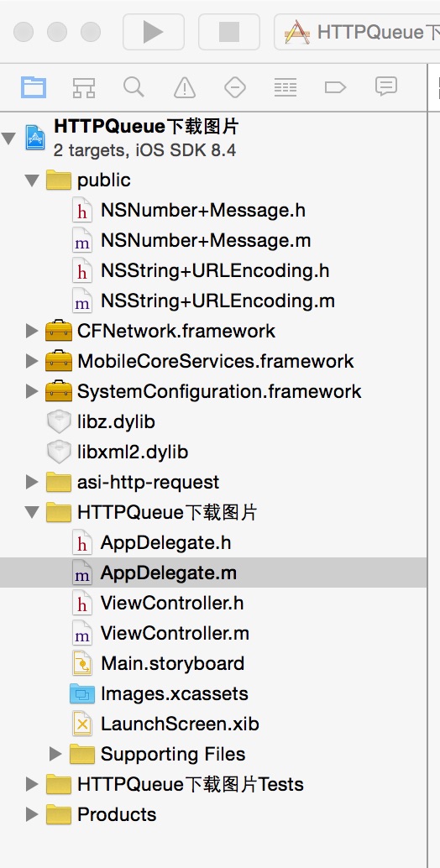Expand the CFNetwork.framework group
Screen dimensions: 440x868
[32, 331]
